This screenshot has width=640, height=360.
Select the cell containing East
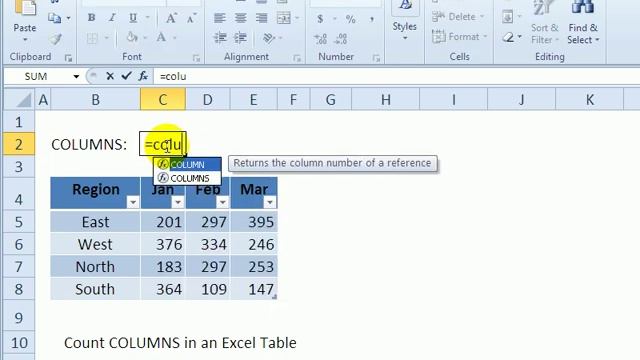(x=95, y=222)
